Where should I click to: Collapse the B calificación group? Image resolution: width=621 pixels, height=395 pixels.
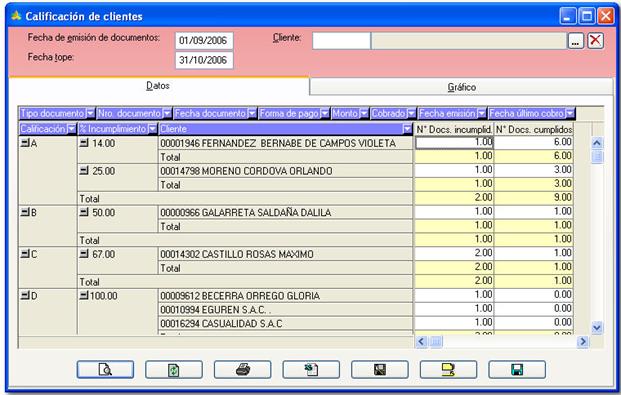point(25,212)
